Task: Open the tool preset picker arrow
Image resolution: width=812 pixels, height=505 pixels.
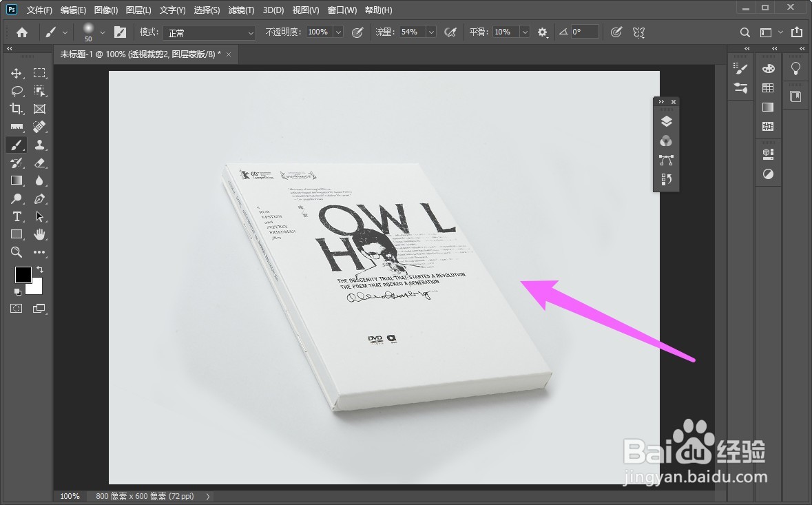Action: pyautogui.click(x=65, y=32)
